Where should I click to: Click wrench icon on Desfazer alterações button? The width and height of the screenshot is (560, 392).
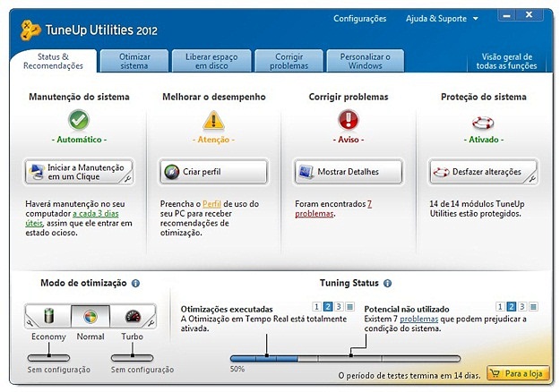530,178
